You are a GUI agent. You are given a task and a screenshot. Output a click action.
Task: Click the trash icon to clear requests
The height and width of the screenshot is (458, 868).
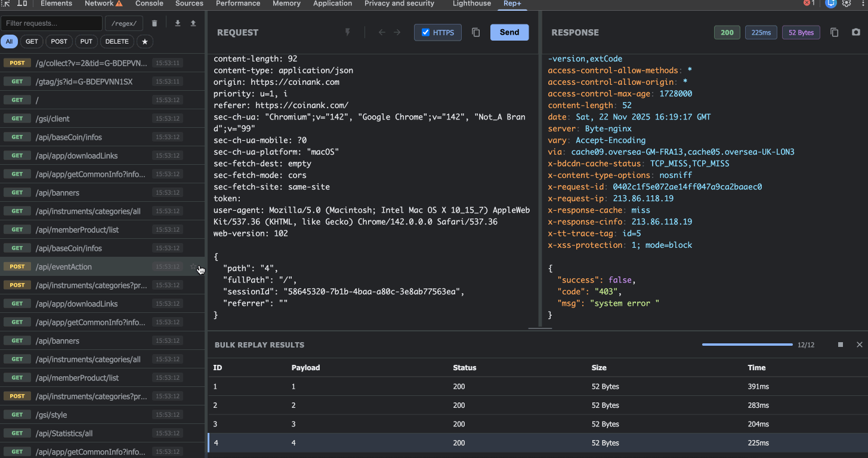pos(155,23)
